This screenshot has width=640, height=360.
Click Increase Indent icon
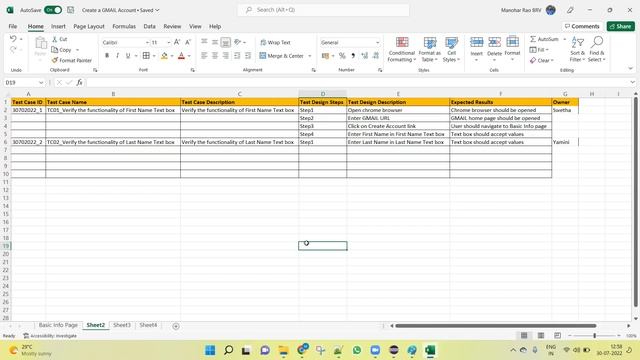[248, 56]
